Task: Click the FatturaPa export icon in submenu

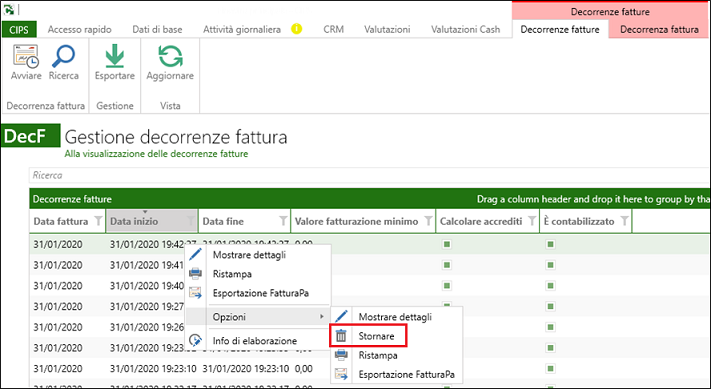Action: 341,374
